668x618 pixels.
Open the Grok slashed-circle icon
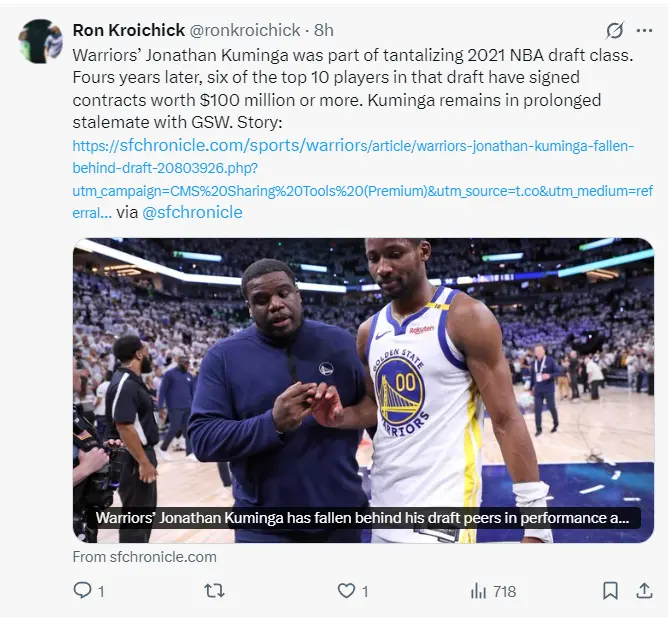[615, 30]
